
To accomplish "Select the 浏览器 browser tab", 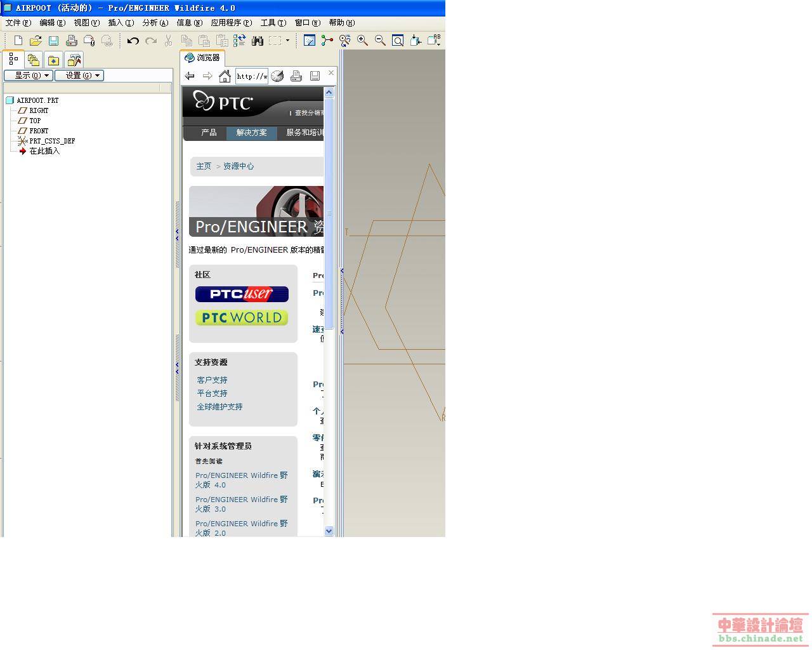I will [x=202, y=58].
